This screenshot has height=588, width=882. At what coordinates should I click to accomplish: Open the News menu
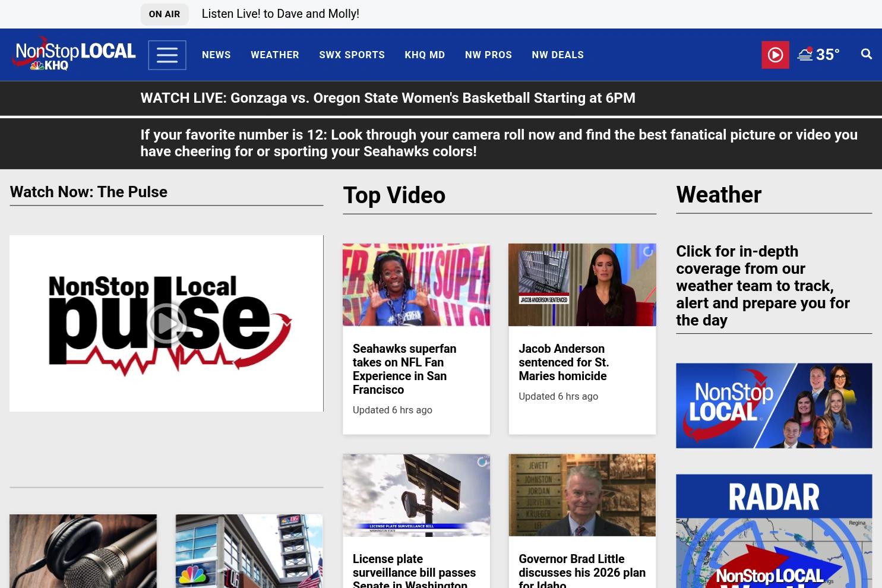[216, 55]
